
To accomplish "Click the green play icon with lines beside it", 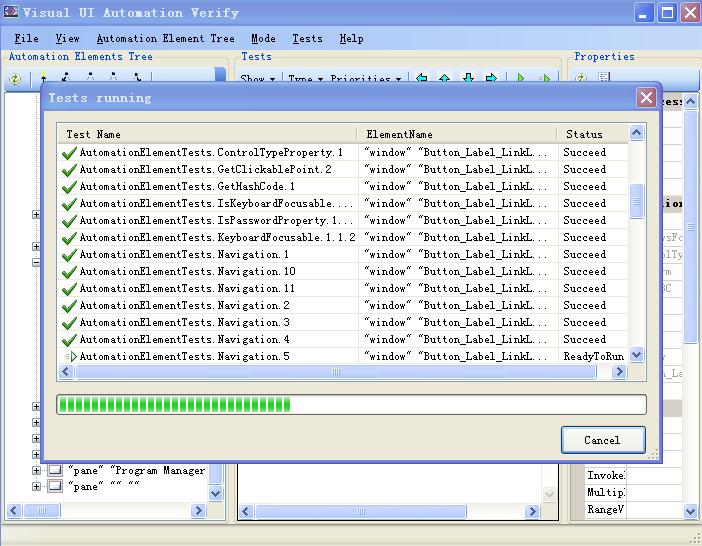I will click(545, 78).
